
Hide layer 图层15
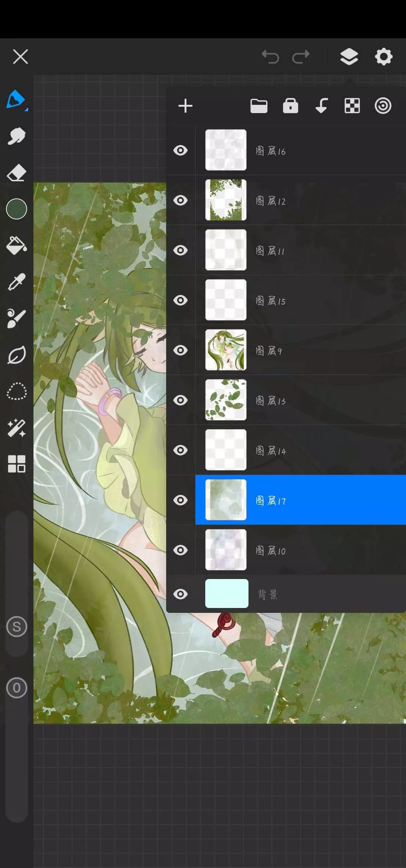180,300
